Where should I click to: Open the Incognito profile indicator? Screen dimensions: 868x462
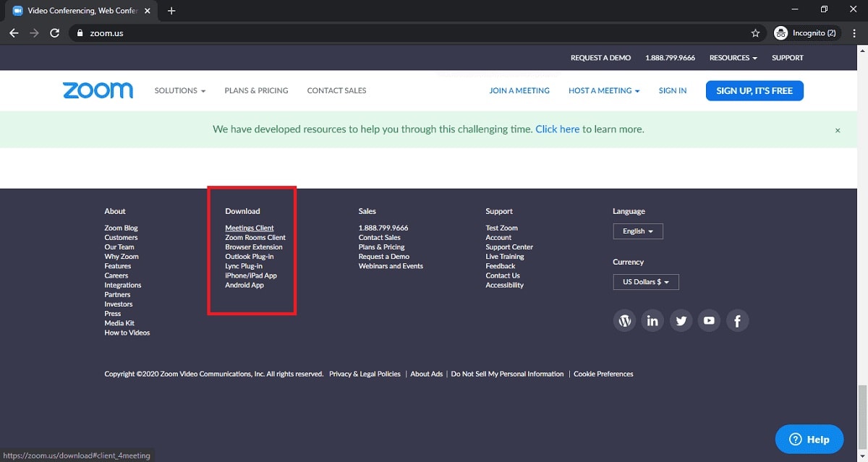pyautogui.click(x=807, y=33)
